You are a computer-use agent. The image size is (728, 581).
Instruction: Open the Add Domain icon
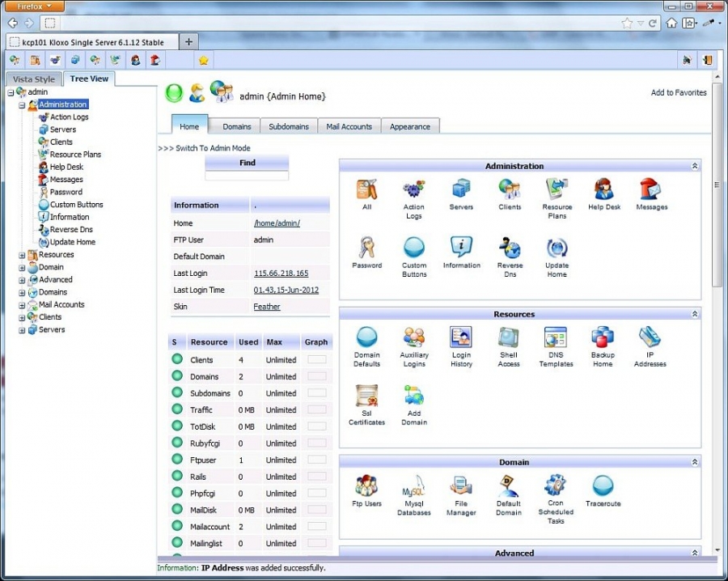(x=413, y=396)
